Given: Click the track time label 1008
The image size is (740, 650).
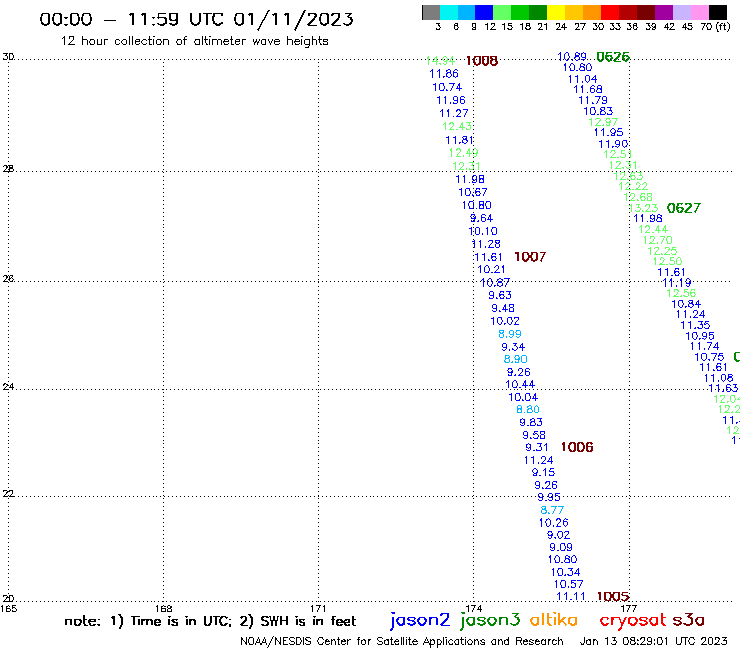Looking at the screenshot, I should [482, 61].
